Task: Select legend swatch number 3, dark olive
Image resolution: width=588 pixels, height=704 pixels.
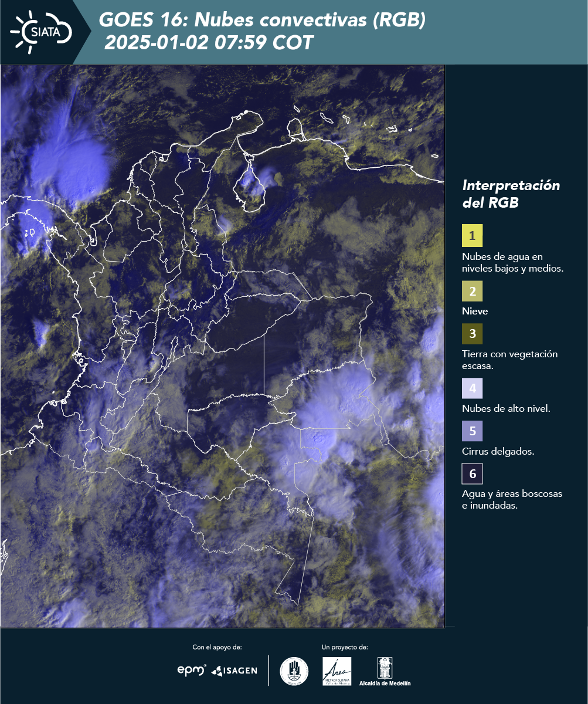Action: click(x=472, y=334)
